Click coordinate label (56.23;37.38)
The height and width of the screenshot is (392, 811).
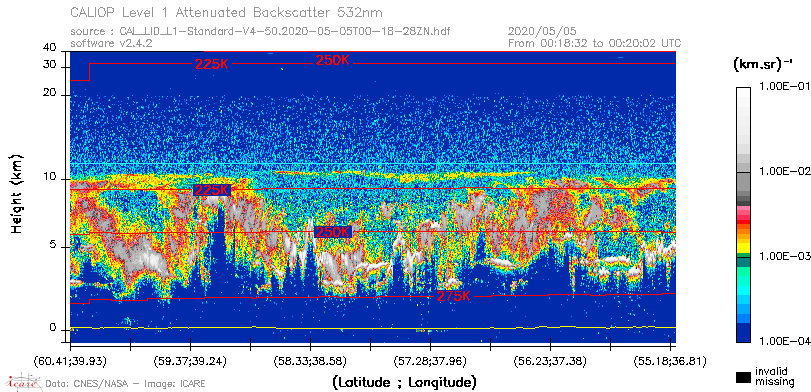(550, 360)
